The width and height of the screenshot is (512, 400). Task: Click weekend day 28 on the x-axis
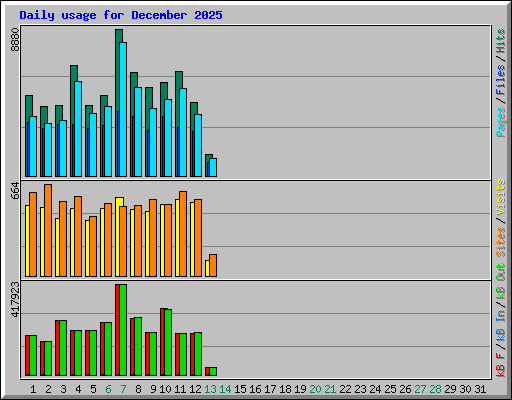point(435,389)
